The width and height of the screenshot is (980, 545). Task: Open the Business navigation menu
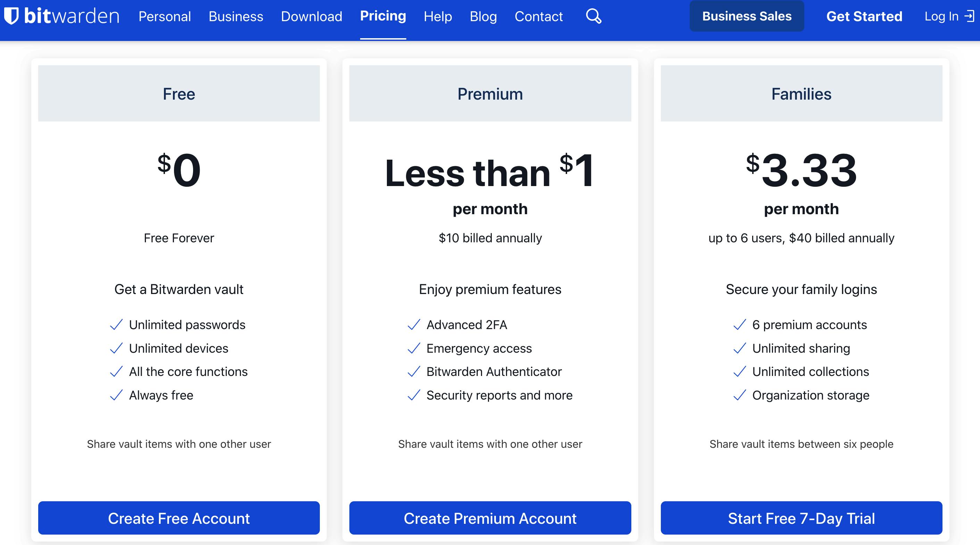pos(236,16)
